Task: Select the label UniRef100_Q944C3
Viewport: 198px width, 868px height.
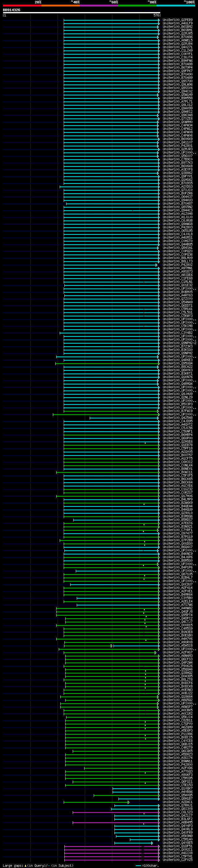Action: 178,211
